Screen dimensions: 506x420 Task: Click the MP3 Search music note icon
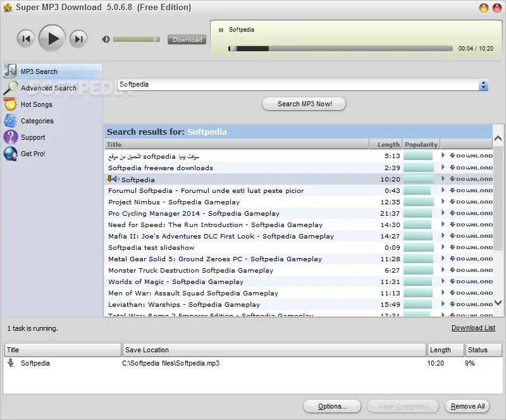10,71
